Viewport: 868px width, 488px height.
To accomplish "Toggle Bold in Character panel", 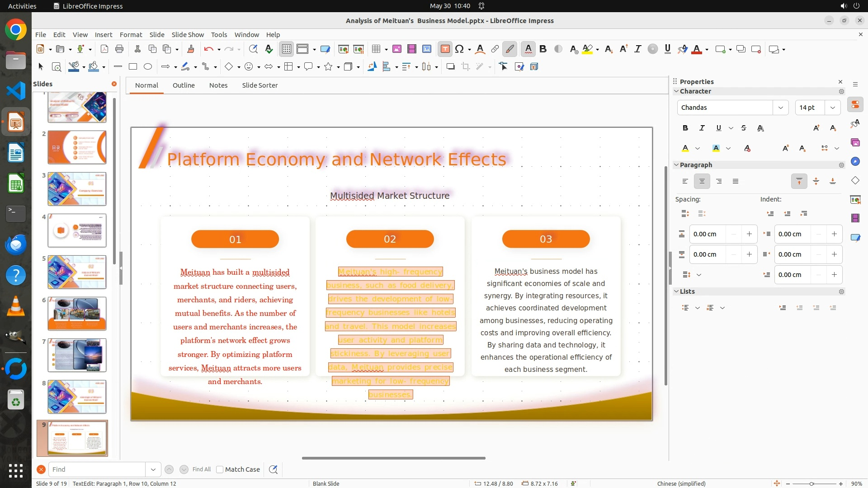I will 685,128.
